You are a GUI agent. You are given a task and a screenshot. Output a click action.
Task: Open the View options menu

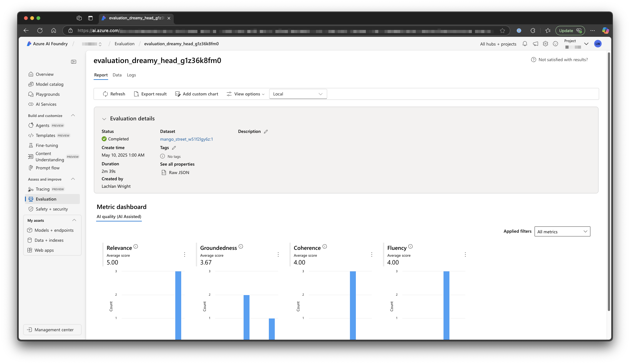(246, 94)
